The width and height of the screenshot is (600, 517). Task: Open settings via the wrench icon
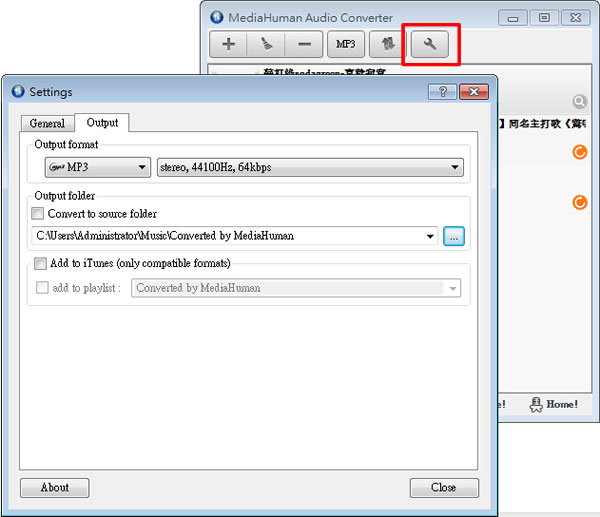coord(430,44)
